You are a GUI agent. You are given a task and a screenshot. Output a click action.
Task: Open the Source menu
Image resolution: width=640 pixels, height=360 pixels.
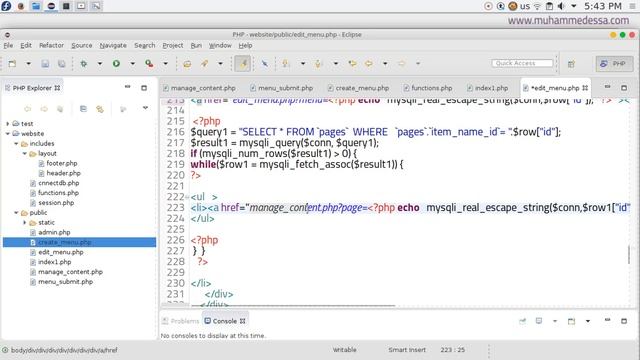82,45
